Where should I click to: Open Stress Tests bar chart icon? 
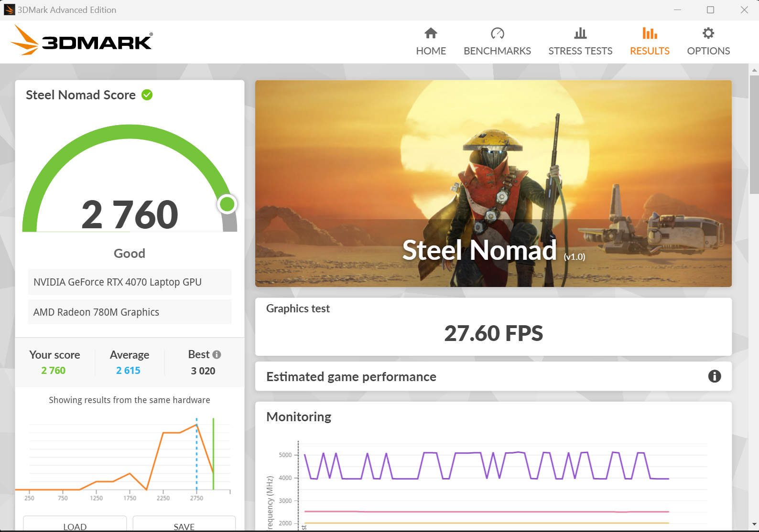tap(580, 33)
